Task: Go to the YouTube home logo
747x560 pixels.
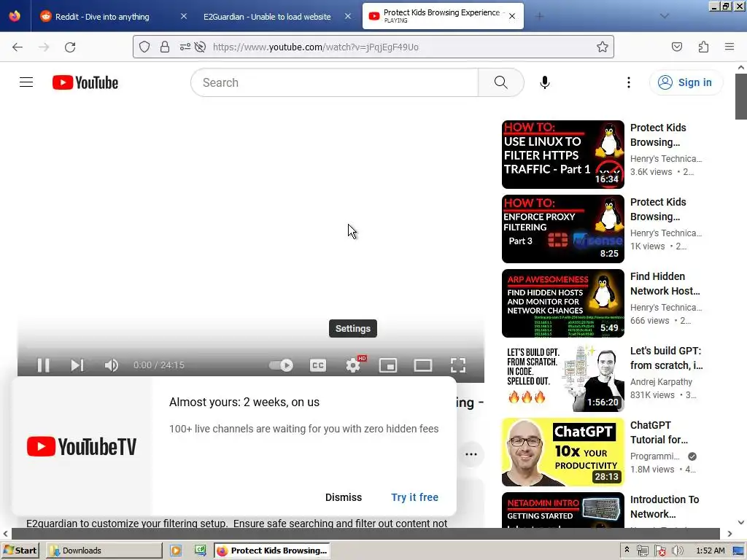Action: pos(85,82)
